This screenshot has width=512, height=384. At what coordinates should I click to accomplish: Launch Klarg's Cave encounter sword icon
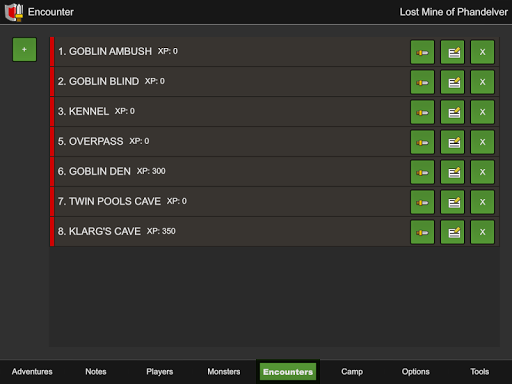[x=422, y=232]
